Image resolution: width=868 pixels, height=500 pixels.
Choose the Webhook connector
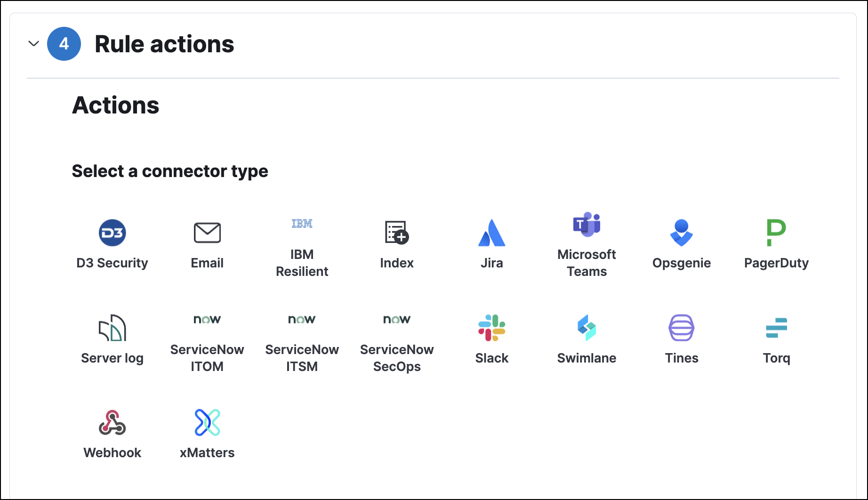pyautogui.click(x=112, y=432)
